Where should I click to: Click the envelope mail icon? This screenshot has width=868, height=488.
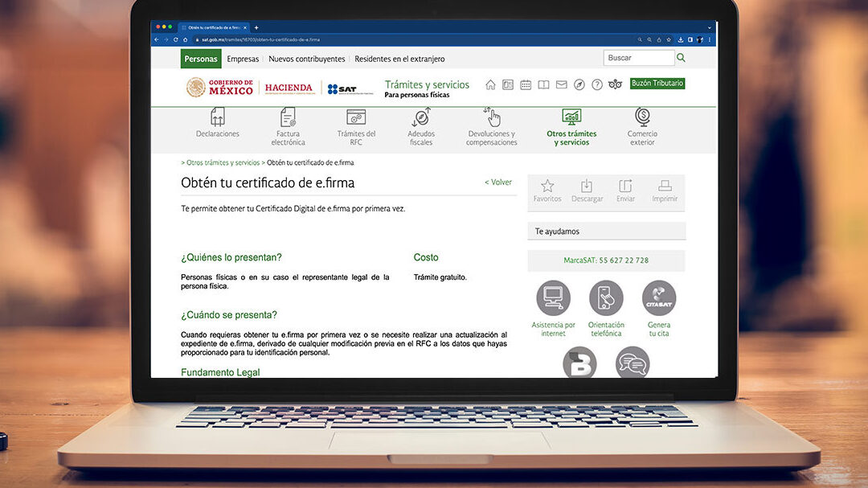(x=561, y=84)
